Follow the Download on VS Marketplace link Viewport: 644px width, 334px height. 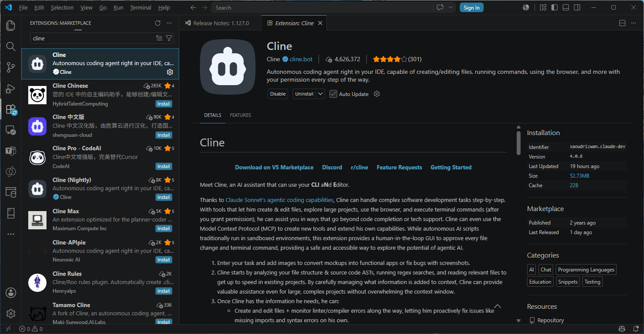[x=274, y=167]
